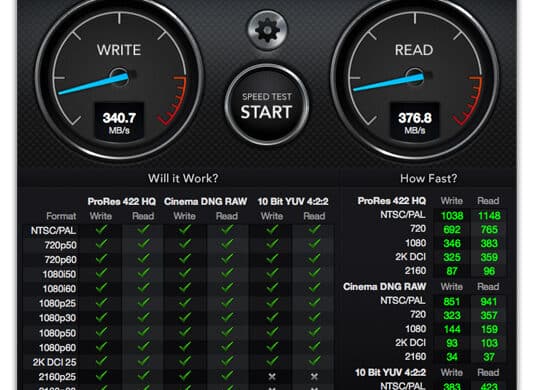Click the ProRes NTSC/PAL write value 1038
The height and width of the screenshot is (390, 533).
coord(452,216)
